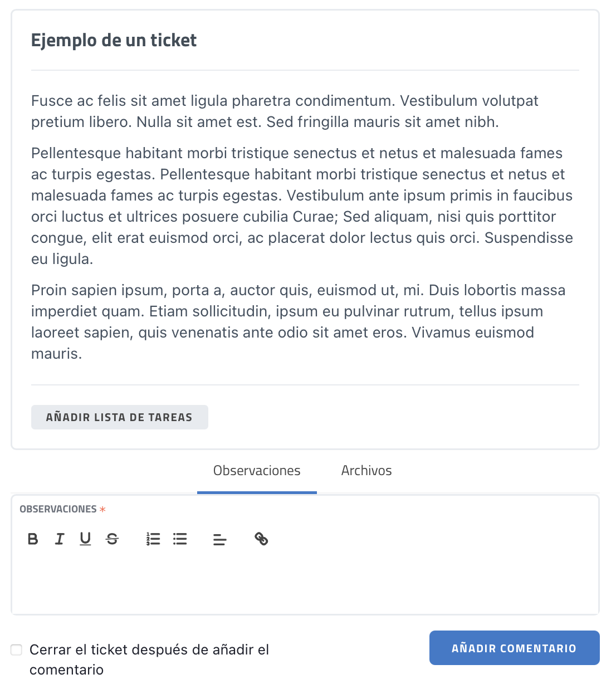Apply strikethrough formatting

click(113, 539)
